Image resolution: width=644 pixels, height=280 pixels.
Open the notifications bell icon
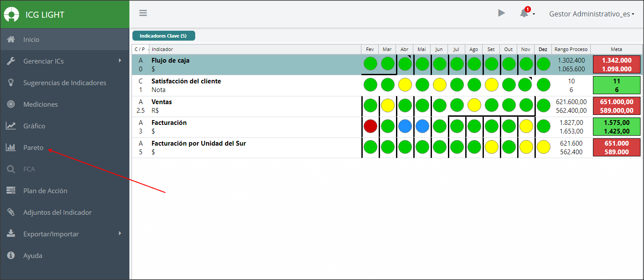(x=524, y=13)
